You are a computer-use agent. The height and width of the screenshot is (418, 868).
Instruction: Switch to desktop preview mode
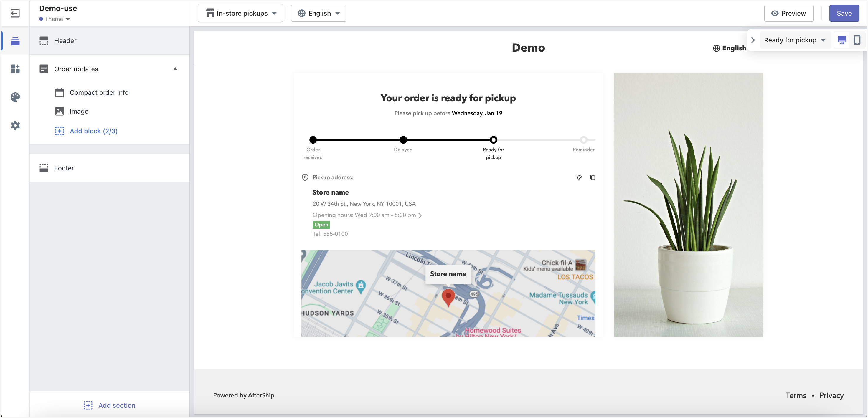click(x=842, y=40)
